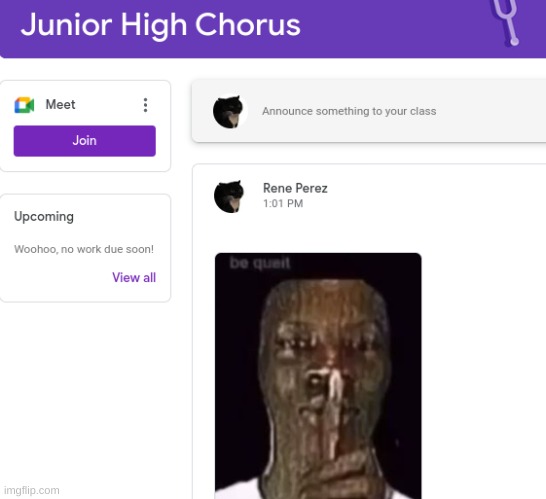Click the Upcoming card panel
Image resolution: width=546 pixels, height=499 pixels.
(x=85, y=248)
